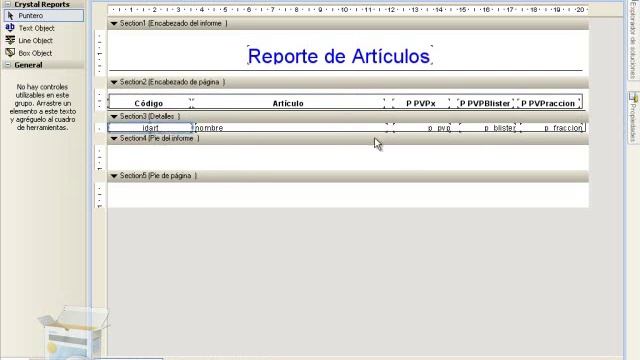Open the Propiedades side tab

pyautogui.click(x=633, y=118)
